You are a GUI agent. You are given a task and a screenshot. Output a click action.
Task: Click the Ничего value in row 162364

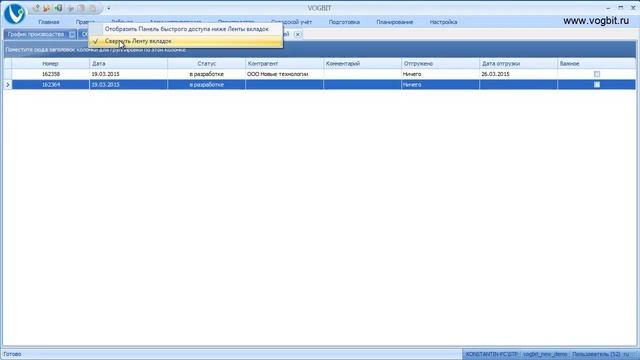coord(440,84)
